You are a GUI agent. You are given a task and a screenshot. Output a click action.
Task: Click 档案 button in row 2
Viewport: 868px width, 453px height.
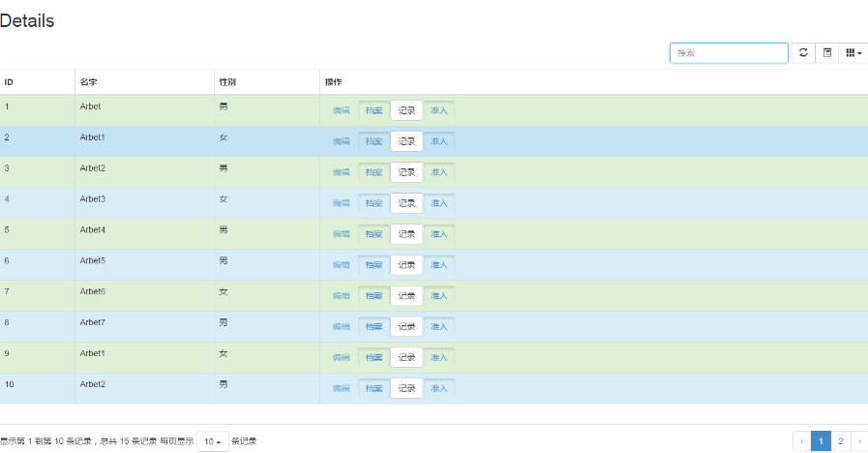click(x=374, y=141)
